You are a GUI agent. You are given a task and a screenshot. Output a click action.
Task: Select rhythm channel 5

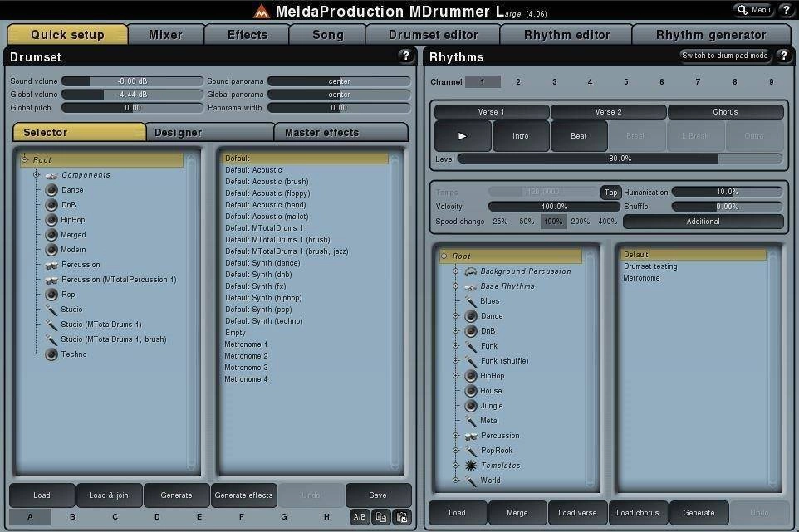626,81
